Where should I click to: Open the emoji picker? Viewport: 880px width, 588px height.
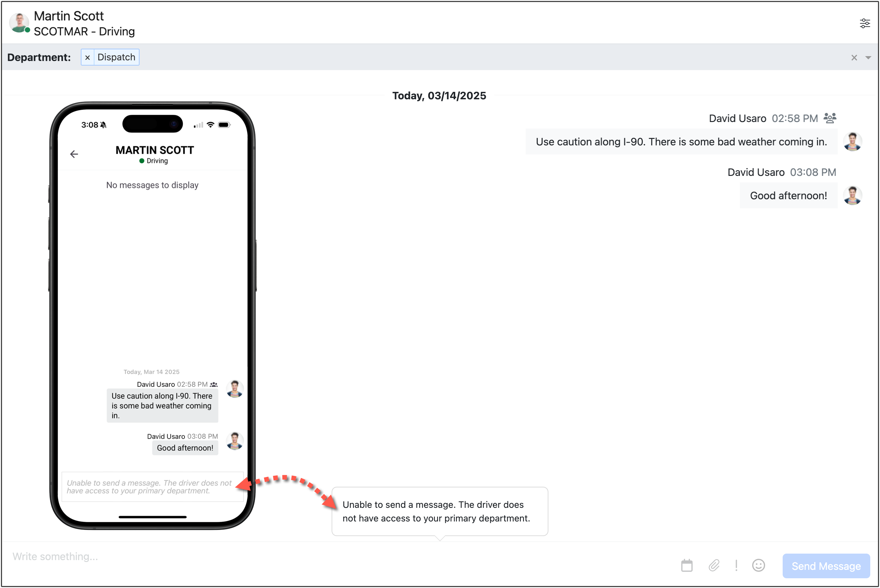click(x=759, y=566)
